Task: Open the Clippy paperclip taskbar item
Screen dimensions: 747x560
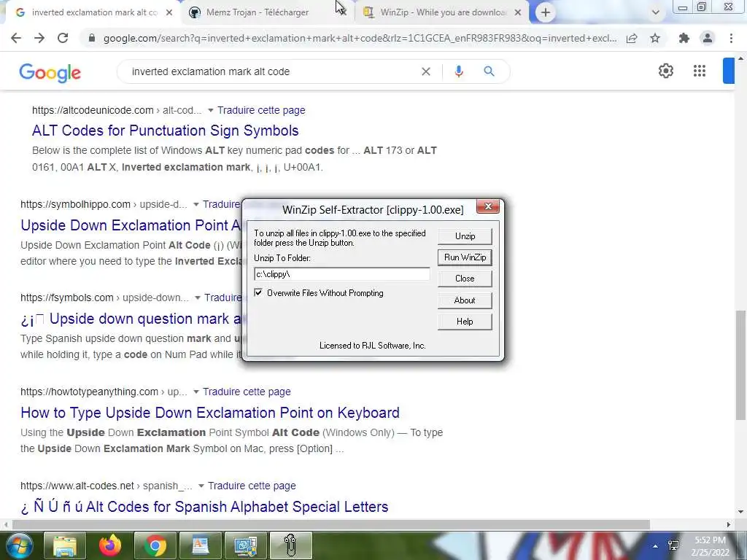Action: pyautogui.click(x=290, y=545)
